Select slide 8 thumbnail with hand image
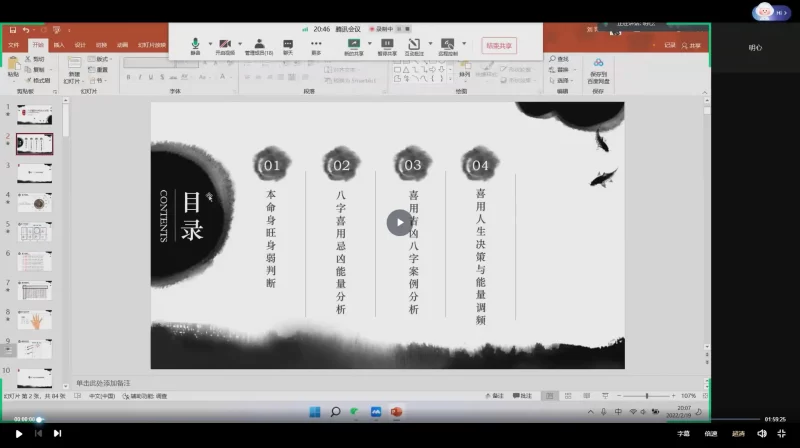Image resolution: width=800 pixels, height=448 pixels. coord(34,319)
